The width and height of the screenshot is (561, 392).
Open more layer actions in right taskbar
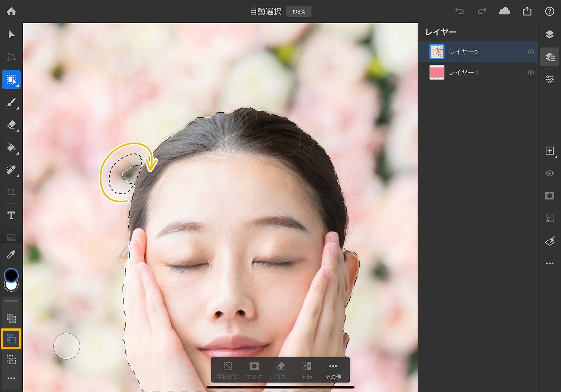549,263
